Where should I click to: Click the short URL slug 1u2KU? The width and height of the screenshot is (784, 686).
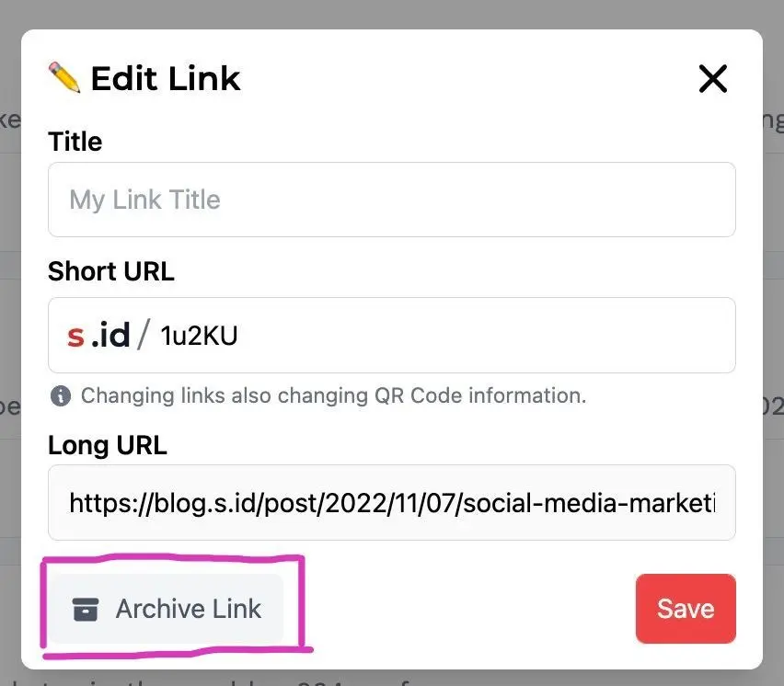point(199,337)
